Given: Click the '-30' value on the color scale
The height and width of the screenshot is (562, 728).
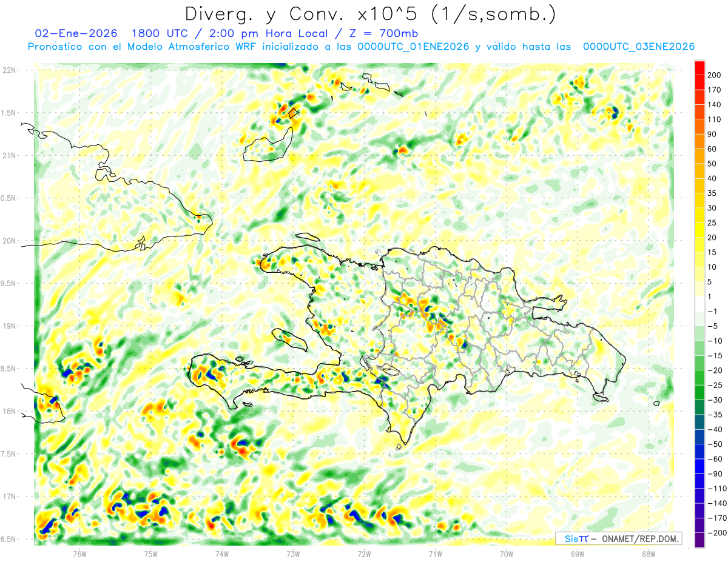Looking at the screenshot, I should (715, 400).
